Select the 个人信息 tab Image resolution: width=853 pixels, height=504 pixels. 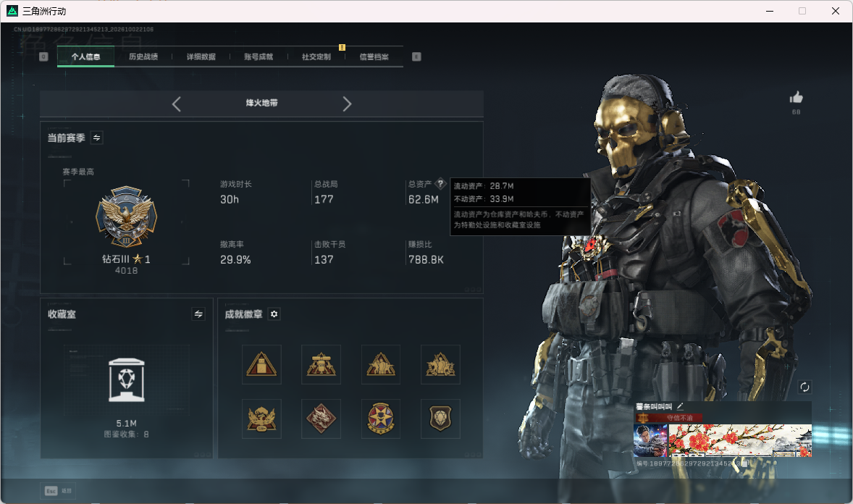[85, 56]
